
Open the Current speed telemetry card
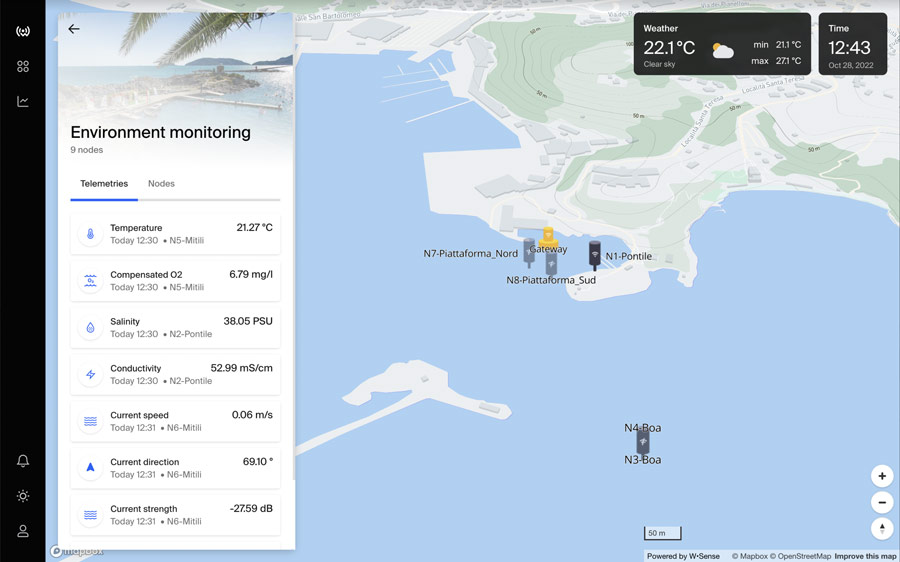(x=175, y=421)
